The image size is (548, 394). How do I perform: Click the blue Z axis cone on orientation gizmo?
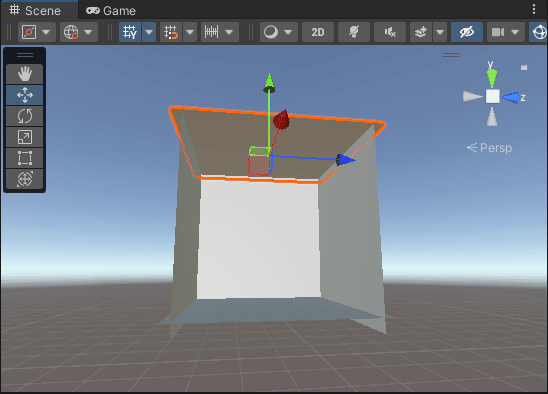[x=512, y=97]
